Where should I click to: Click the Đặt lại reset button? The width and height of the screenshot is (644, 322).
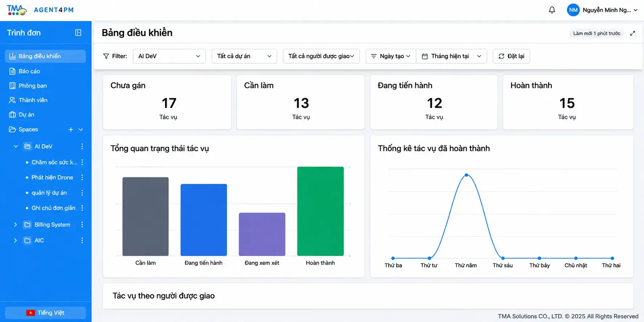(511, 56)
